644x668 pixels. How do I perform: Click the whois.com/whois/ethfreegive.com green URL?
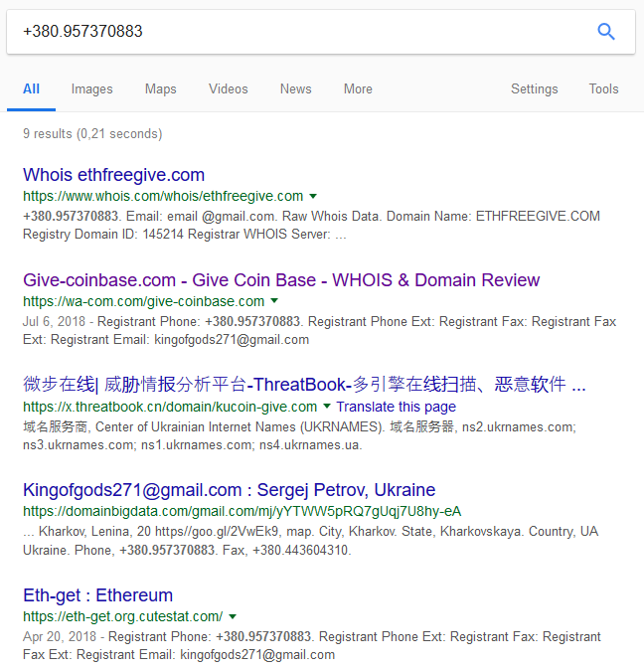163,196
